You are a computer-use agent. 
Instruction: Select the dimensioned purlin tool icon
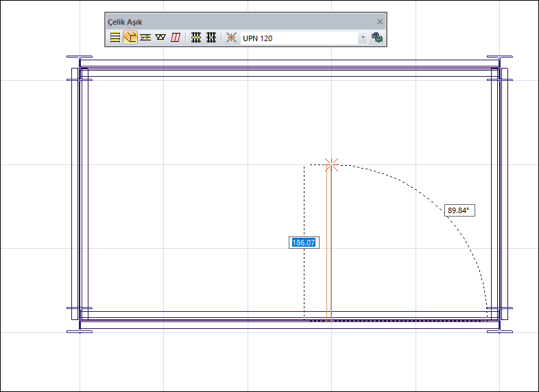pos(145,38)
